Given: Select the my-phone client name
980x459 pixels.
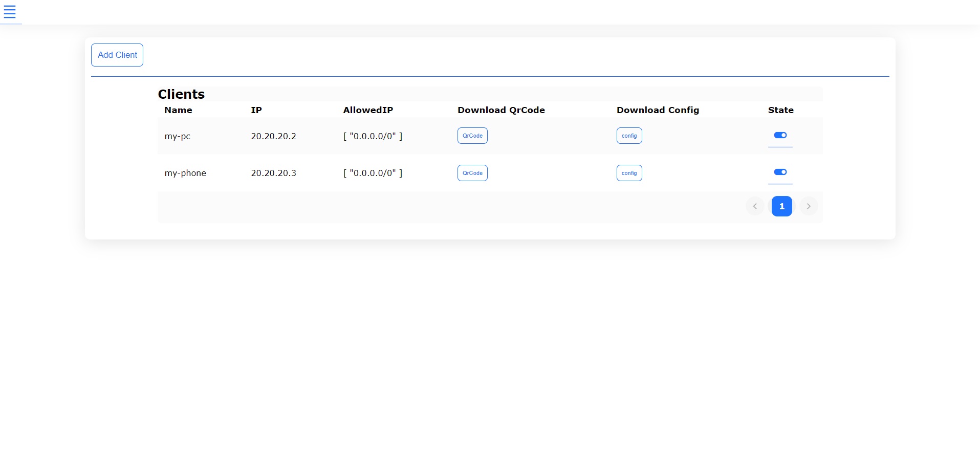Looking at the screenshot, I should 185,173.
